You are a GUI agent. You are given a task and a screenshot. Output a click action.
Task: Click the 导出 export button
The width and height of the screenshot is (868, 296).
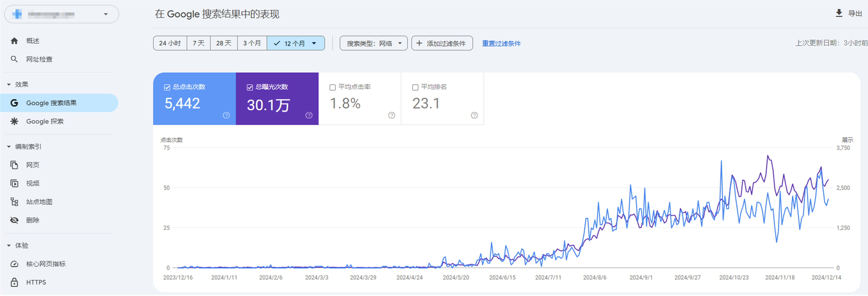tap(849, 13)
